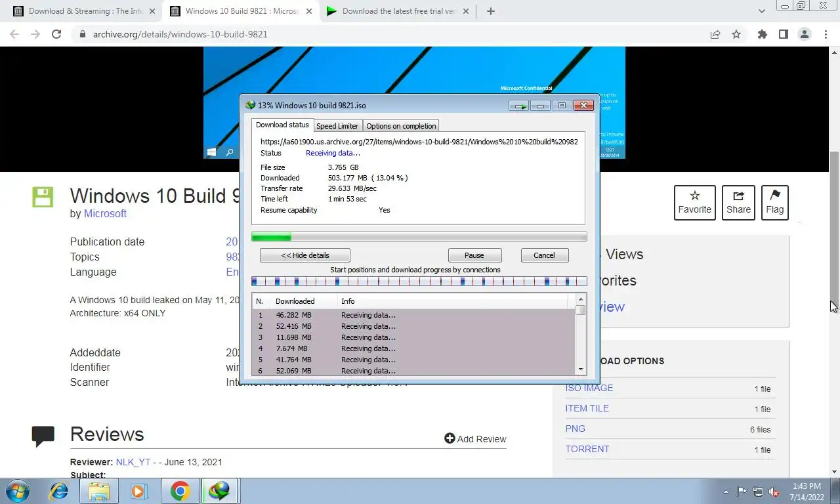
Task: Open TORRENT download option
Action: (x=587, y=449)
